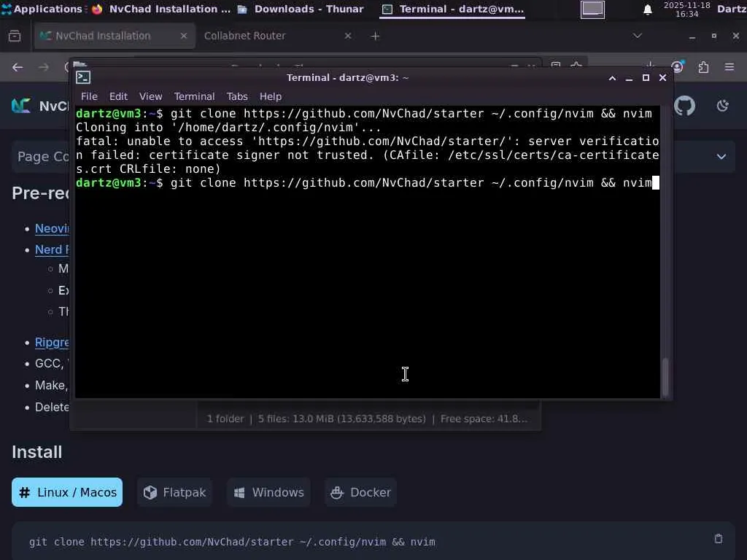747x560 pixels.
Task: Click the workspace switcher in the top panel
Action: point(592,9)
